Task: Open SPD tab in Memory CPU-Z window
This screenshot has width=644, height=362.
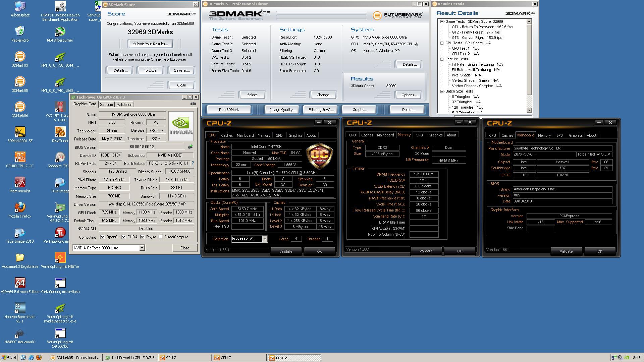Action: (x=419, y=135)
